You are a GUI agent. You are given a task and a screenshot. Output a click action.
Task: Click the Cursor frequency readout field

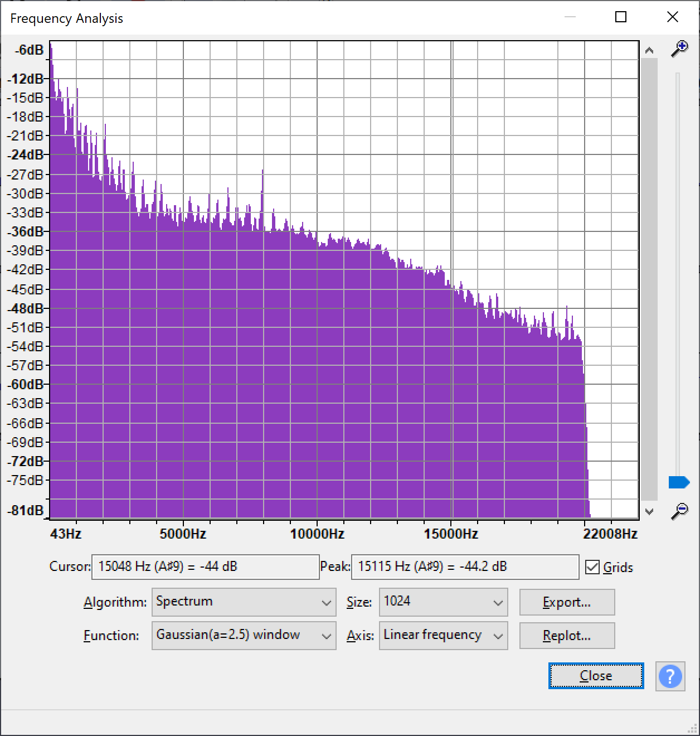pos(206,567)
